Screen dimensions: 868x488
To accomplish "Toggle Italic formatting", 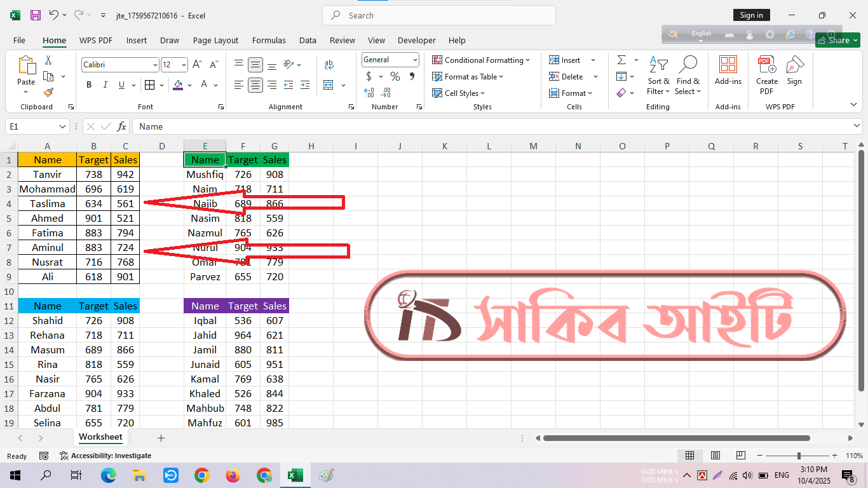I will point(105,85).
